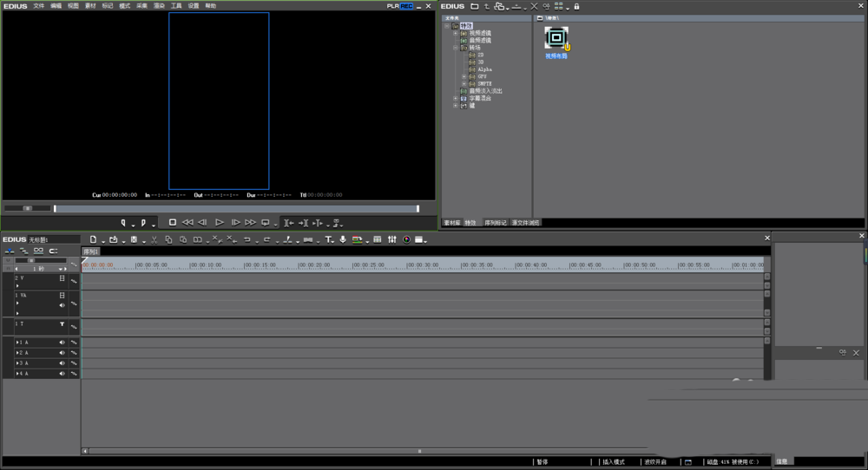Open the 编辑 (Edit) menu
868x470 pixels.
click(56, 6)
